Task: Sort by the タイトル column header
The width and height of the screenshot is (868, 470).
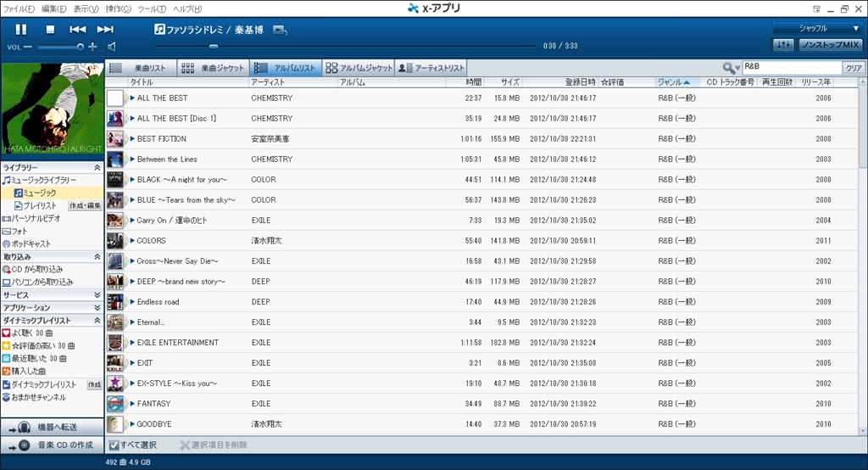Action: pos(188,82)
